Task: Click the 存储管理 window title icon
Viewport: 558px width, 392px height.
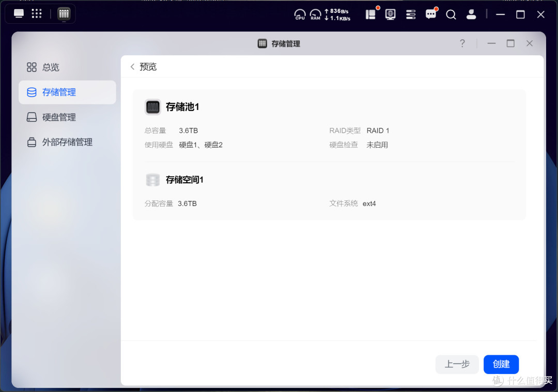Action: click(x=262, y=43)
